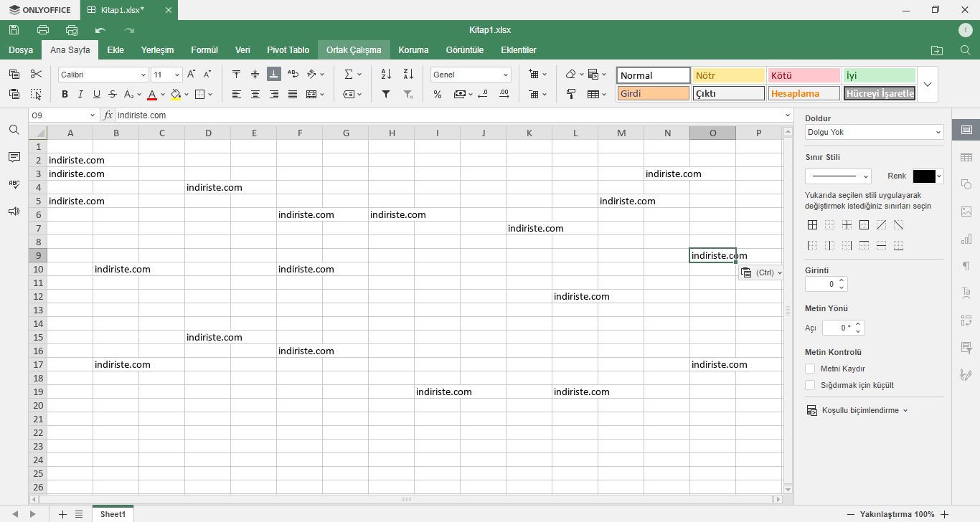Switch to the Pivot Tablo tab
Viewport: 980px width, 522px height.
pyautogui.click(x=288, y=50)
